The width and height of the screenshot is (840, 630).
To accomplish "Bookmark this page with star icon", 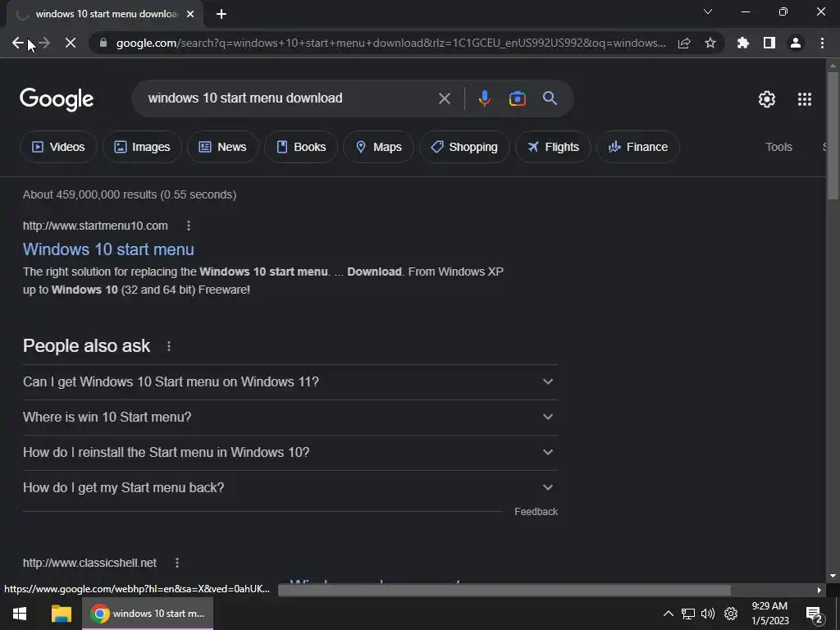I will [710, 43].
